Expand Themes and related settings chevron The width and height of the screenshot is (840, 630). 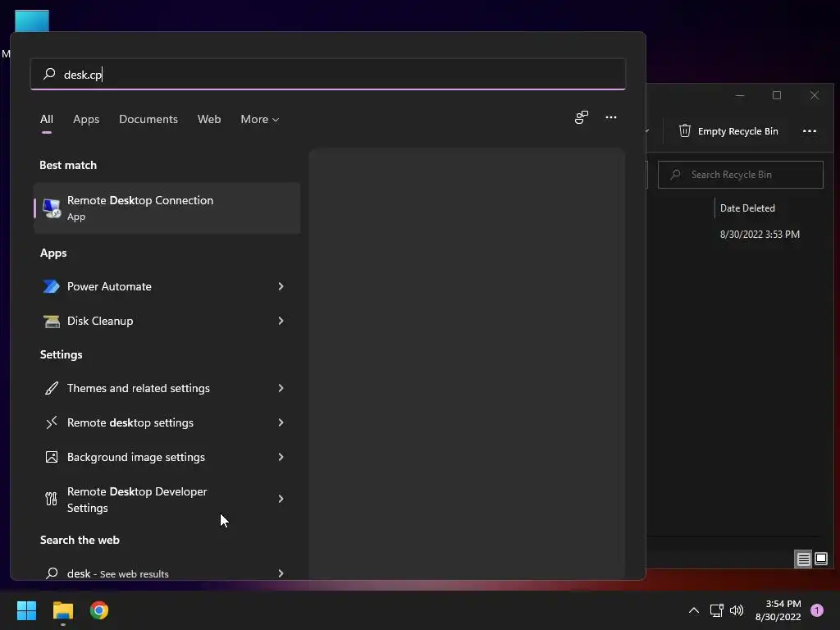281,388
